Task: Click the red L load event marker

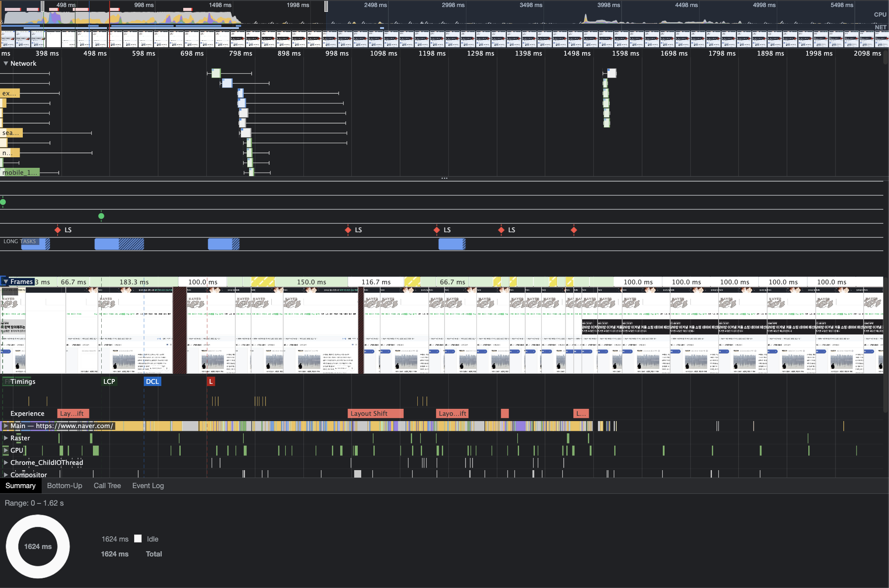Action: tap(211, 382)
